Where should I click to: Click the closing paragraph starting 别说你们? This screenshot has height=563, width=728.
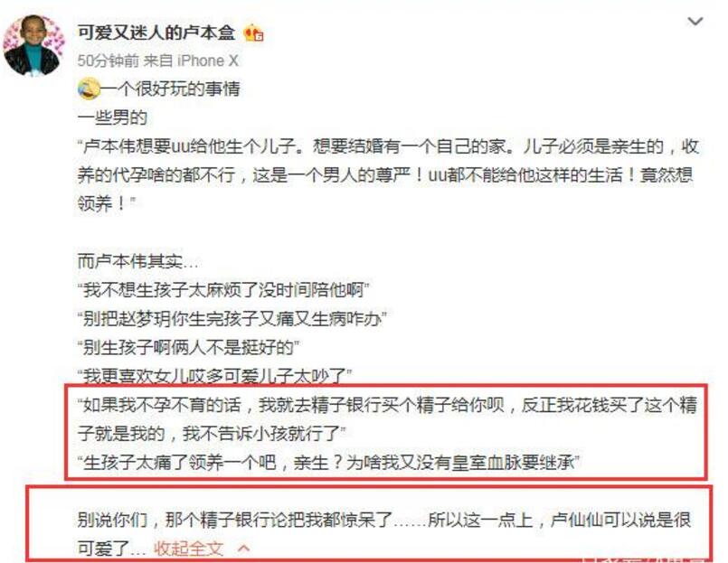384,534
